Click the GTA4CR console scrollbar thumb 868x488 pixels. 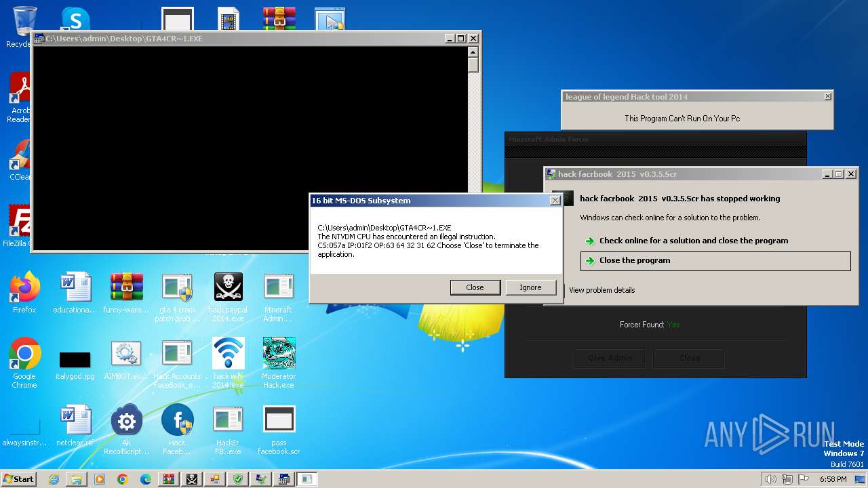[x=473, y=65]
